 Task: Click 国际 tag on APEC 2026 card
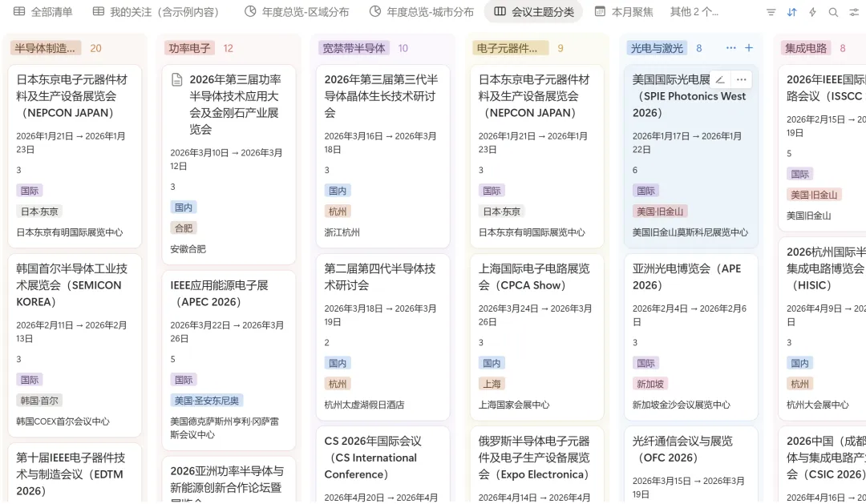pyautogui.click(x=184, y=380)
